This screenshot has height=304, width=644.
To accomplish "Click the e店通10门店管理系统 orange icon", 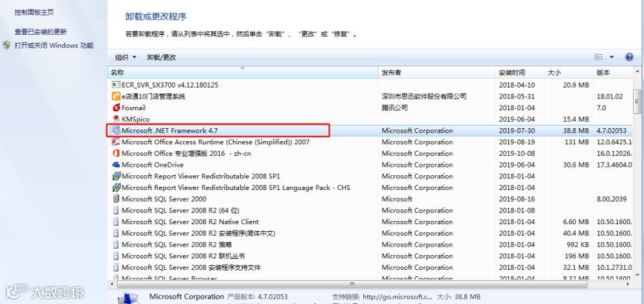I will coord(116,97).
